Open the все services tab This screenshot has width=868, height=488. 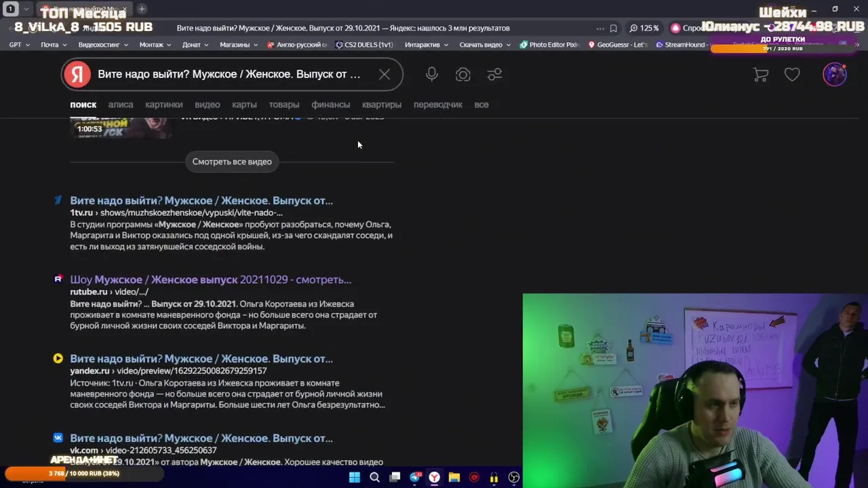pyautogui.click(x=481, y=104)
